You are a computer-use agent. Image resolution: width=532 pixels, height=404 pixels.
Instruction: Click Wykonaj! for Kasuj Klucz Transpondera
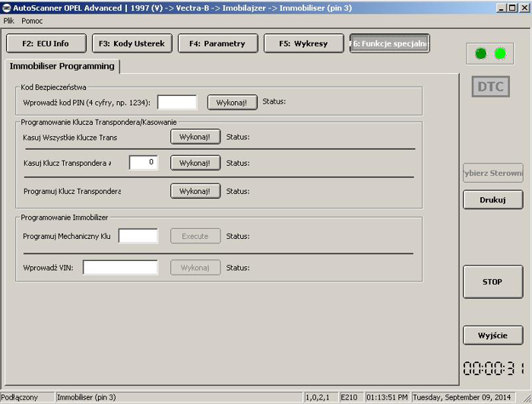[x=195, y=163]
